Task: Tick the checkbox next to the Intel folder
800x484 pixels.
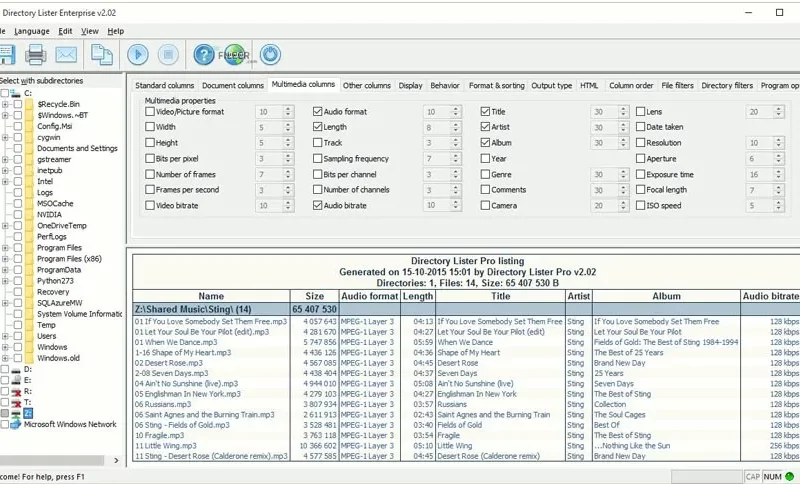Action: [18, 182]
